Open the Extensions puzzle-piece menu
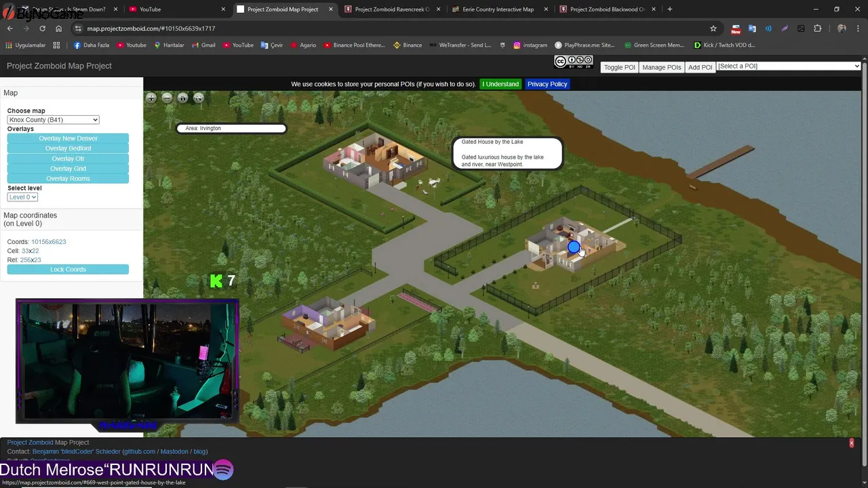Image resolution: width=868 pixels, height=488 pixels. coord(817,28)
